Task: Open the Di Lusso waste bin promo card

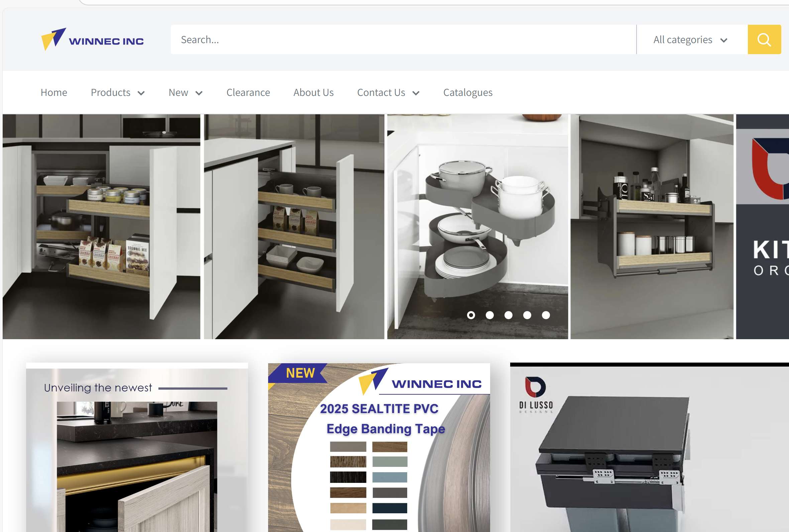Action: tap(649, 447)
